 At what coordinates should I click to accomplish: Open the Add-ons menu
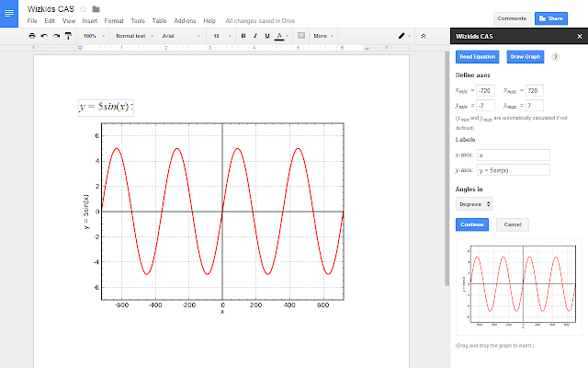pyautogui.click(x=185, y=21)
